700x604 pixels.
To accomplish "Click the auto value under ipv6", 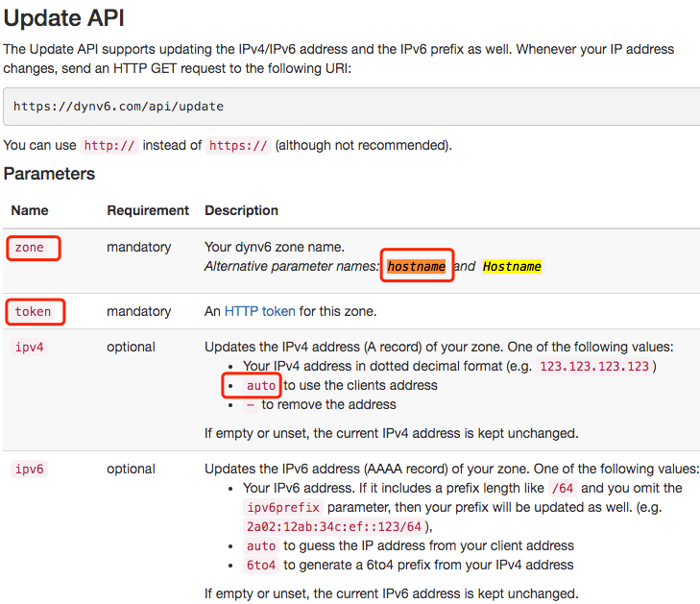I will click(261, 545).
